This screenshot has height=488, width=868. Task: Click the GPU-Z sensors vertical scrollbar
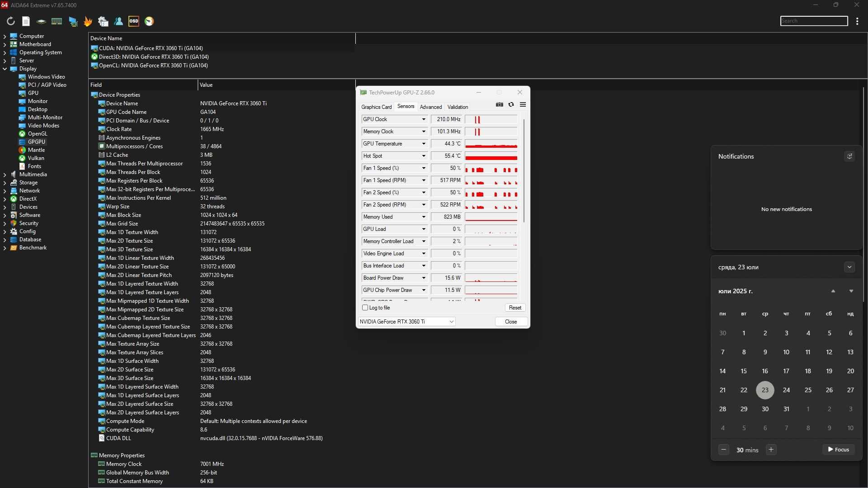pyautogui.click(x=524, y=171)
